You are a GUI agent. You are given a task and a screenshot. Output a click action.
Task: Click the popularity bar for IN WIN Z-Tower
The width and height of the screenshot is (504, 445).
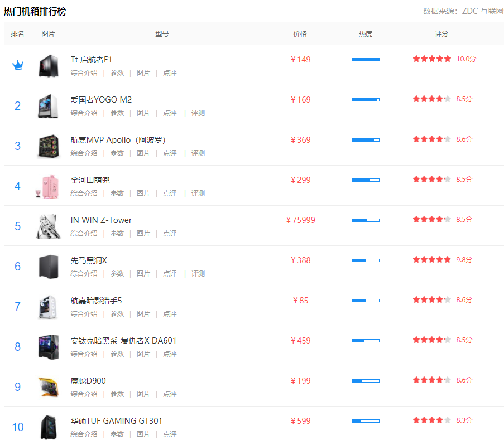(365, 220)
